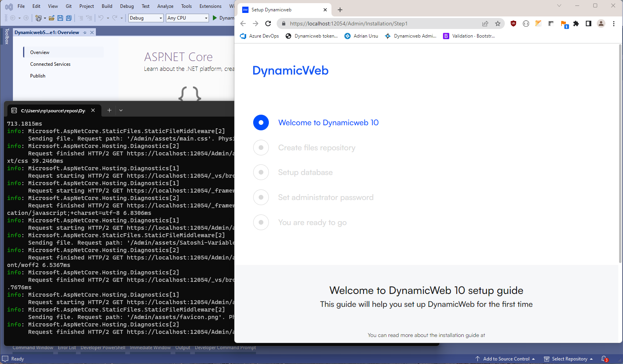
Task: Click the Redo arrow in Visual Studio
Action: tap(115, 18)
